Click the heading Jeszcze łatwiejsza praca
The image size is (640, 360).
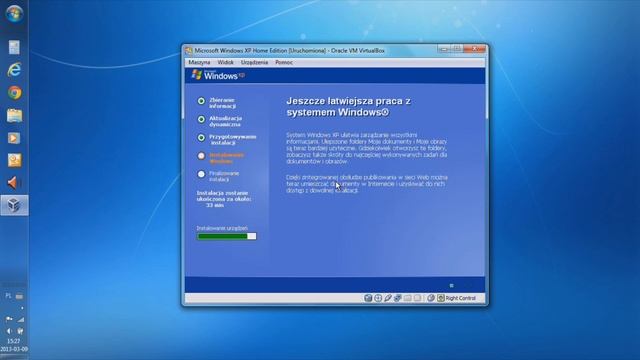[349, 107]
